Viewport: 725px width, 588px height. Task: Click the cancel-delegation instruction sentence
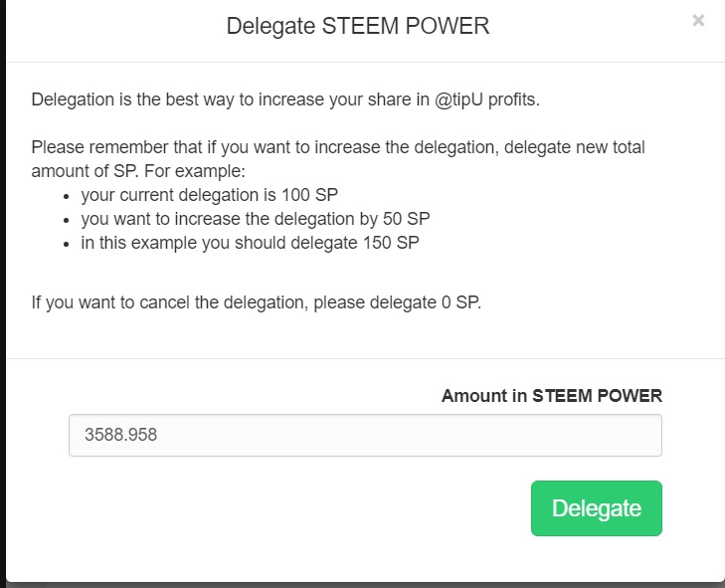coord(256,302)
